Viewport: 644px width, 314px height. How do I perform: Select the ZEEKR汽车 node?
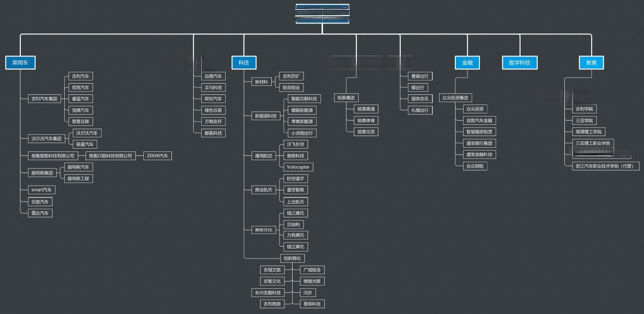157,156
